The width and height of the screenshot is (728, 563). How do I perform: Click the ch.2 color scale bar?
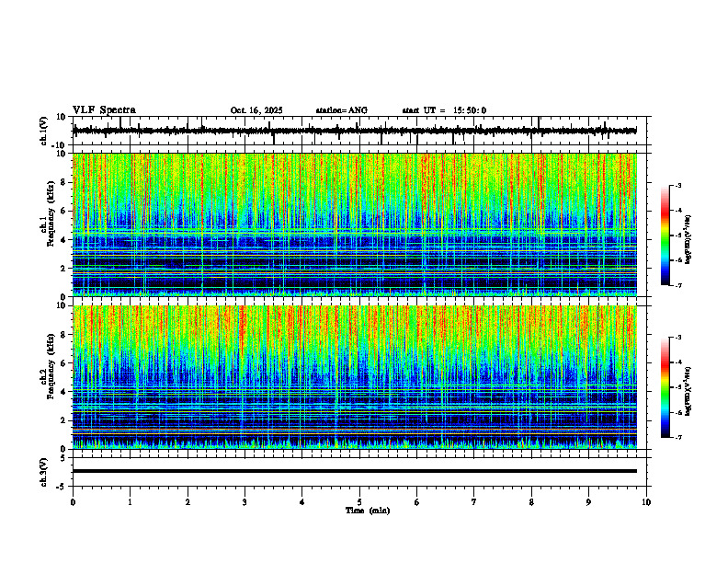point(665,387)
